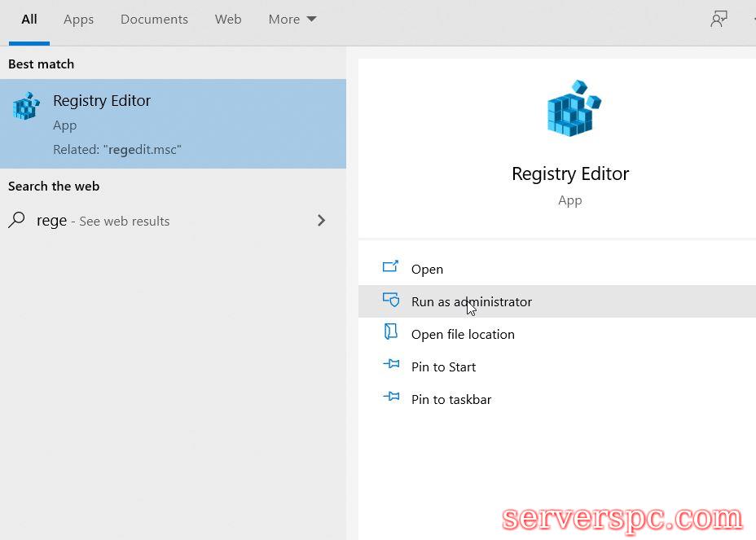Click the large Registry Editor preview icon
Screen dimensions: 756x540
click(573, 108)
